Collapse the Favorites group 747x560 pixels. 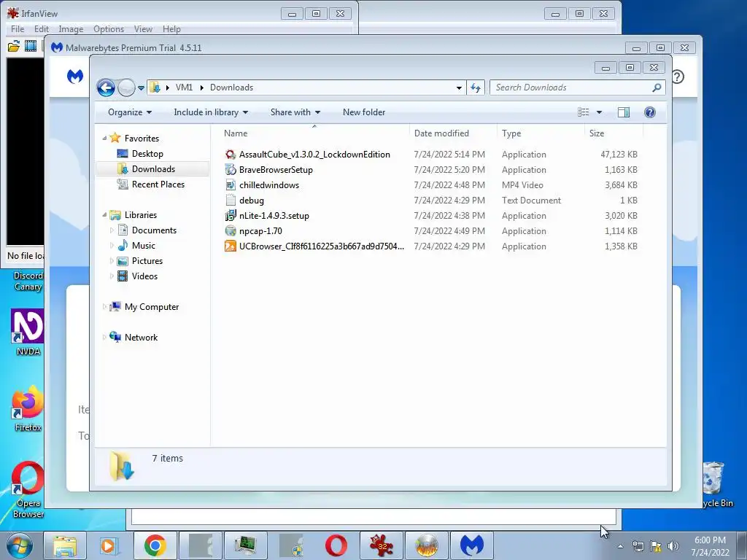coord(104,138)
